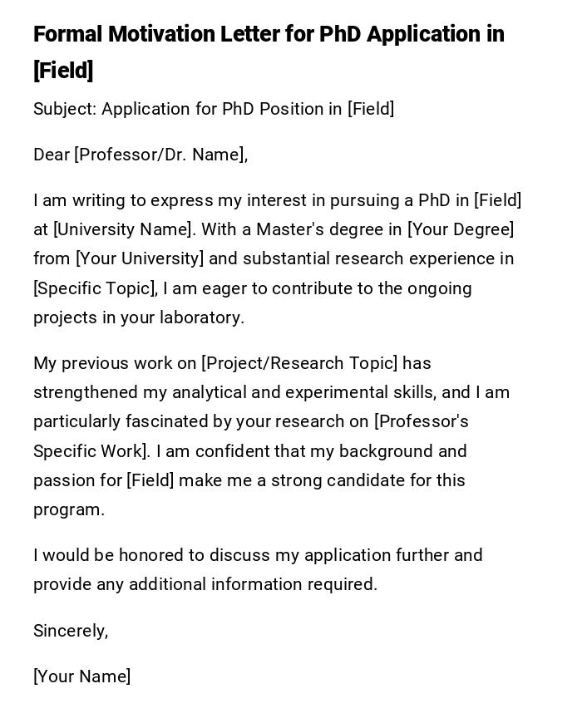The image size is (582, 728).
Task: Click the [Your Name] signature placeholder
Action: [81, 676]
